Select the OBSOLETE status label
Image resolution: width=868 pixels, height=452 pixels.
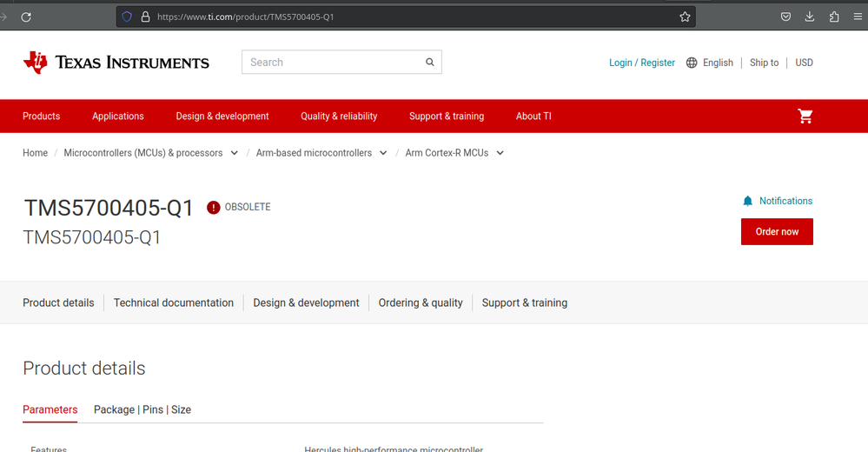248,207
